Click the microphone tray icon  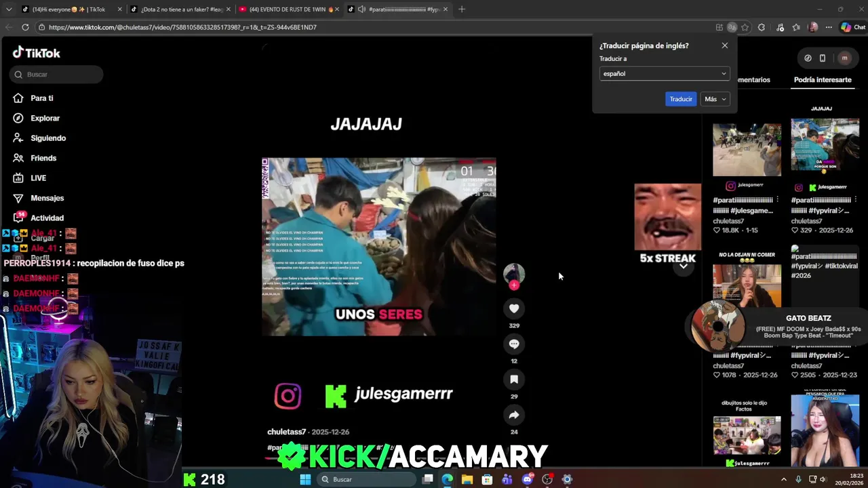(798, 479)
